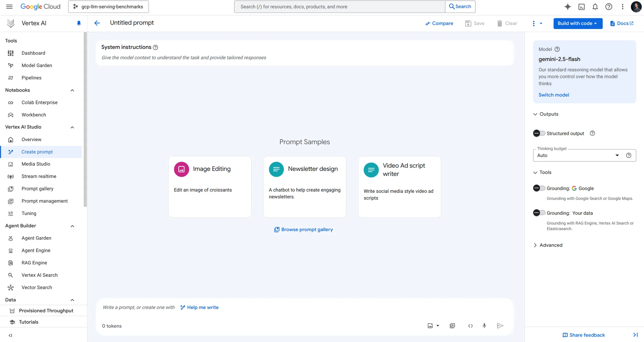This screenshot has width=644, height=342.
Task: Enable the Structured output toggle
Action: click(x=539, y=133)
